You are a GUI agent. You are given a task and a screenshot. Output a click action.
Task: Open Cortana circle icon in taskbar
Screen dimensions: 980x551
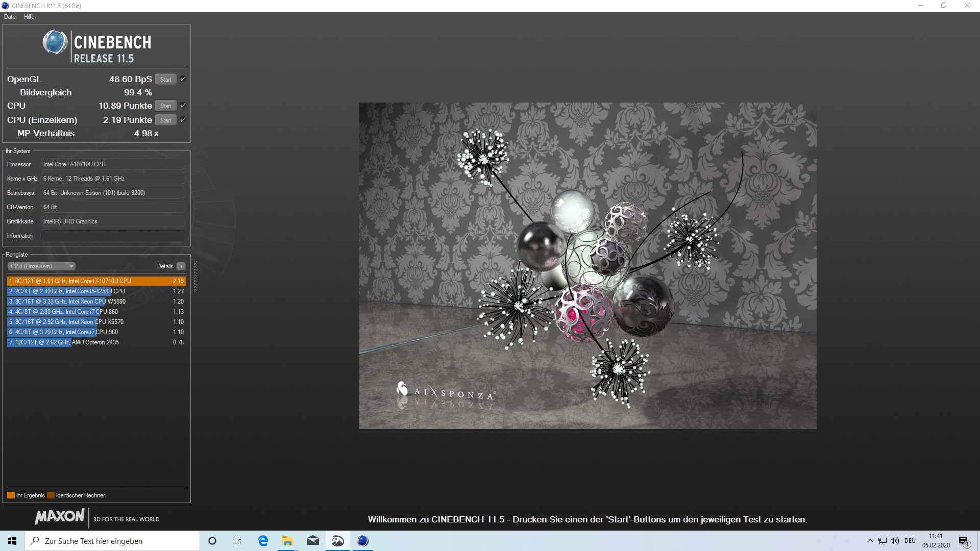212,541
